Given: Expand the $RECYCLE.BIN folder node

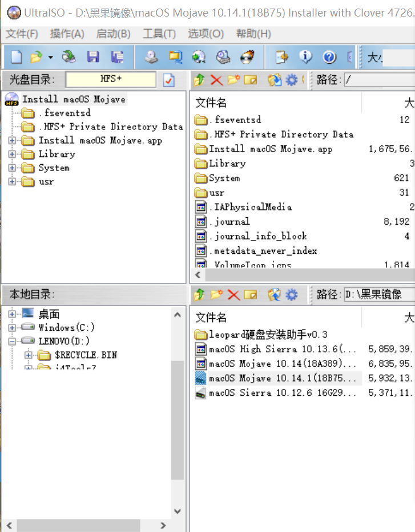Looking at the screenshot, I should point(29,355).
